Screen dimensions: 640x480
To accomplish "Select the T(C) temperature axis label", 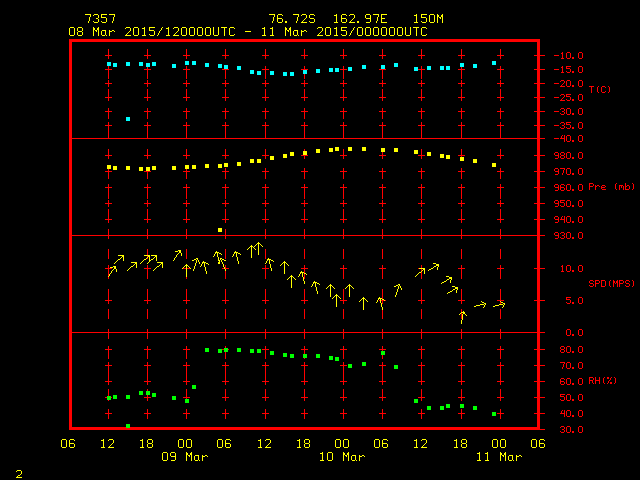I will (599, 90).
